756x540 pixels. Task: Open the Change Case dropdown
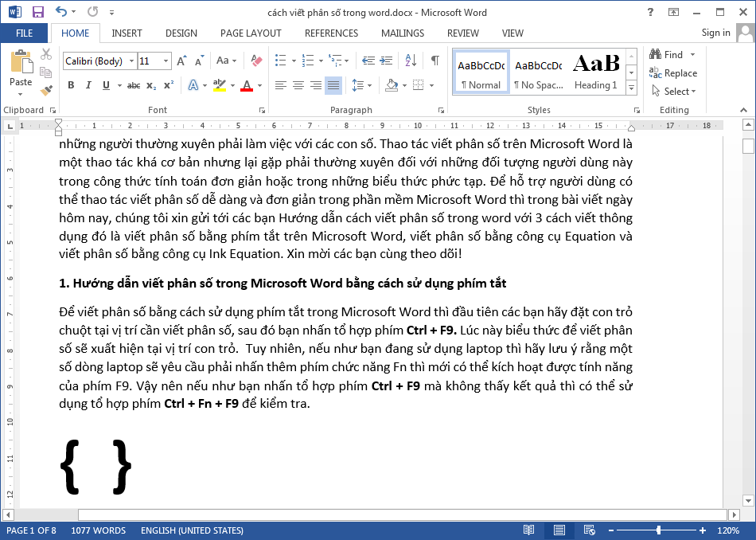226,61
